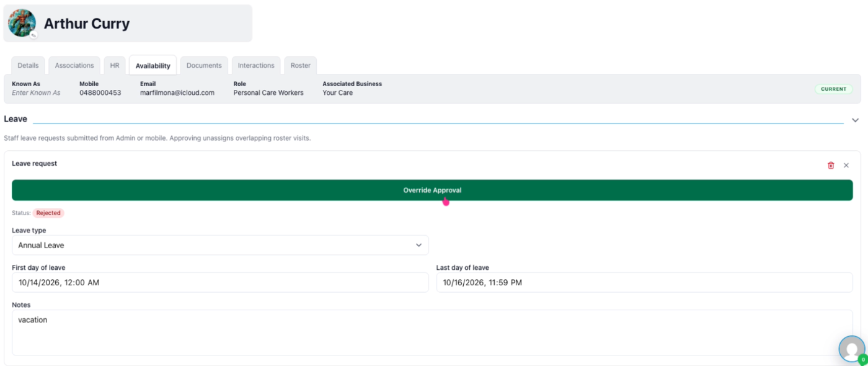
Task: Edit the First day of leave field
Action: click(220, 282)
